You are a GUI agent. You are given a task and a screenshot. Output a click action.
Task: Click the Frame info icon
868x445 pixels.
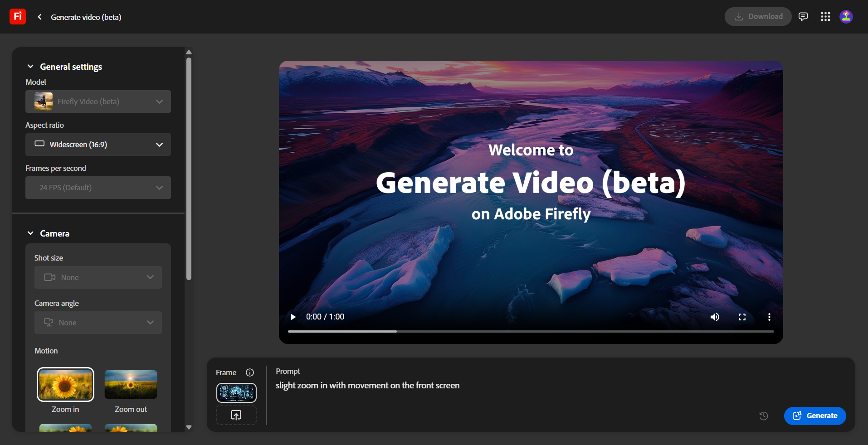[250, 372]
